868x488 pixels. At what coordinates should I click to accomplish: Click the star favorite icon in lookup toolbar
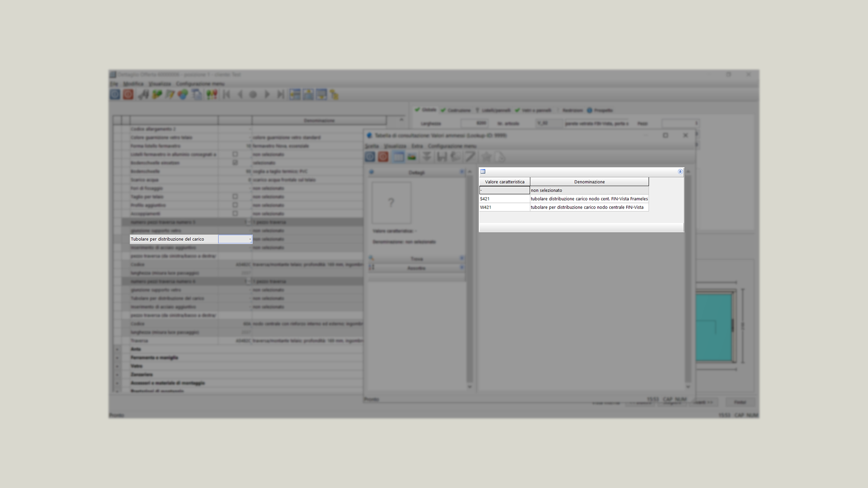click(x=486, y=157)
